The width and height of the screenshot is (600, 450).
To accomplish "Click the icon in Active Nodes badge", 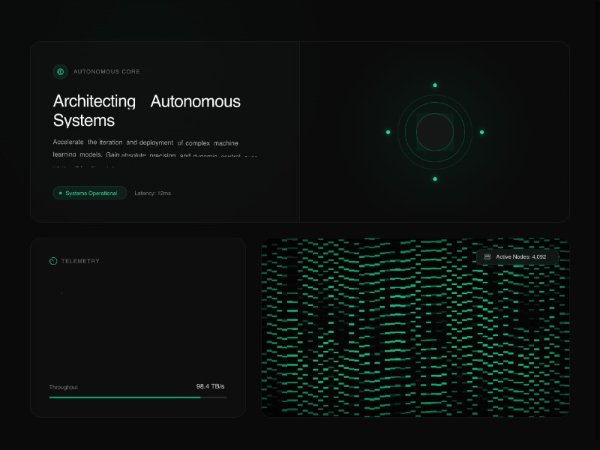I will pyautogui.click(x=487, y=257).
